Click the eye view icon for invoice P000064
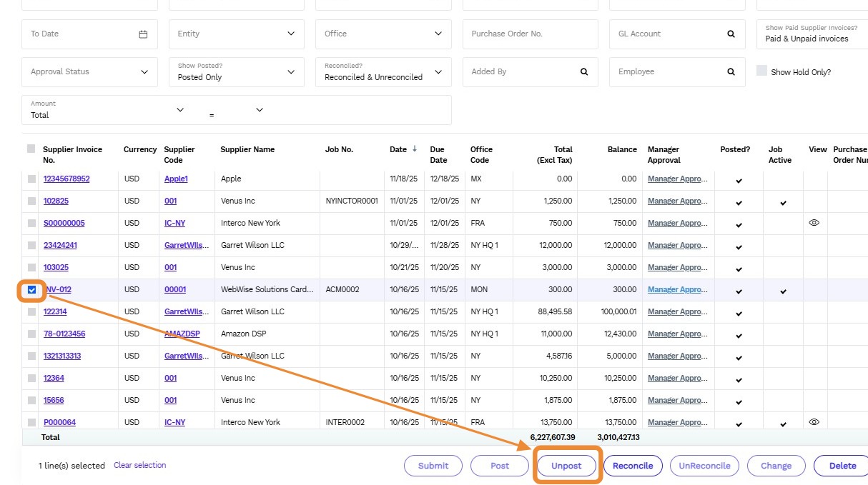Screen dimensions: 868x485 click(x=814, y=422)
